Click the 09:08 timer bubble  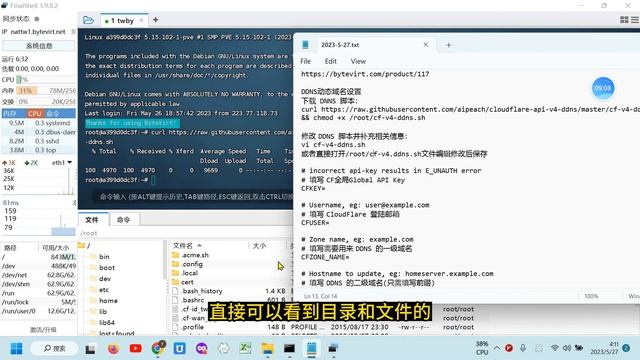click(602, 88)
